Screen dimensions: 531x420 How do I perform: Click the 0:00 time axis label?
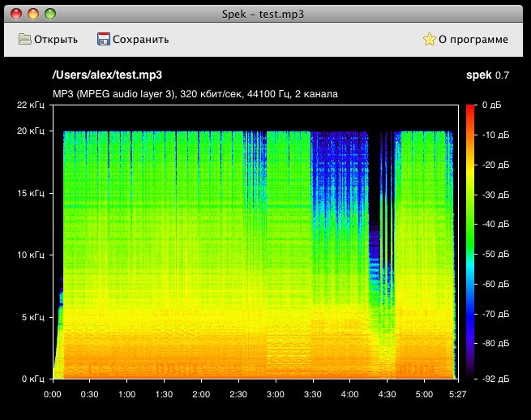click(x=53, y=394)
